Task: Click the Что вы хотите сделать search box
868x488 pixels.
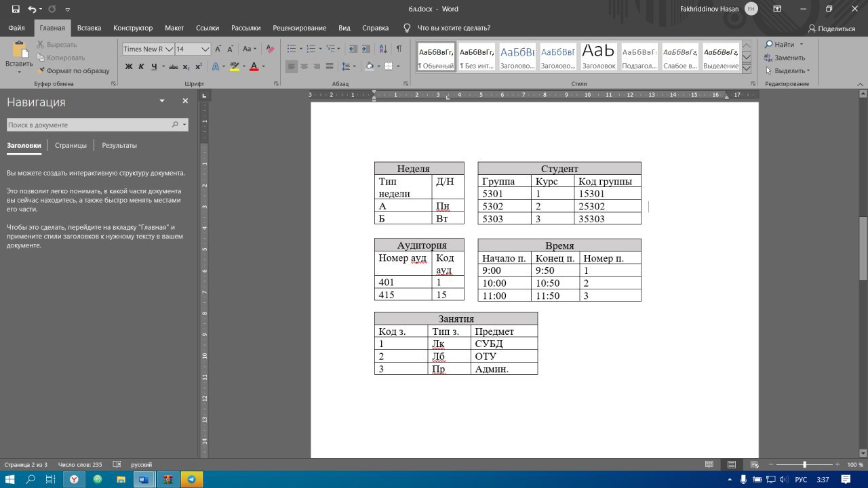Action: [x=454, y=28]
